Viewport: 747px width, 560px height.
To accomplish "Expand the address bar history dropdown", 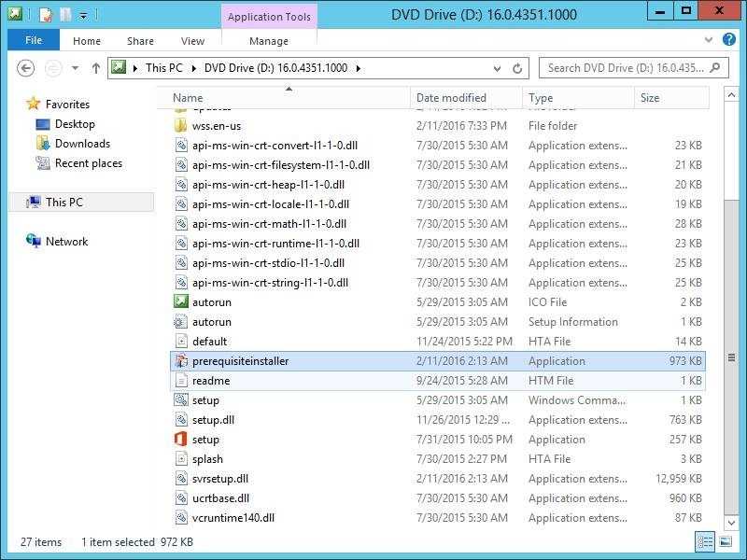I will pos(498,68).
